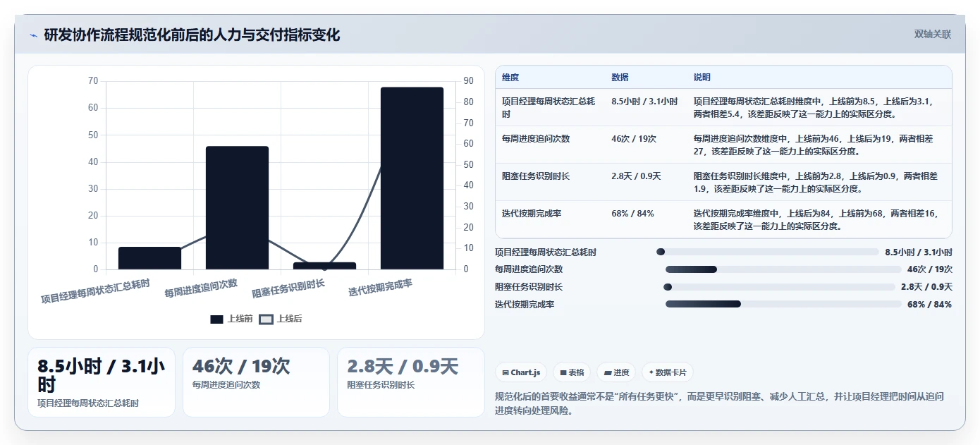
Task: Toggle the 上线后 legend item in the chart
Action: (281, 319)
